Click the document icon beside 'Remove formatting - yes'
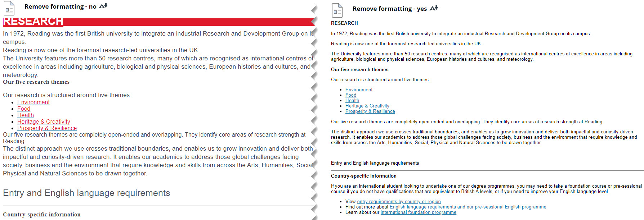 337,10
